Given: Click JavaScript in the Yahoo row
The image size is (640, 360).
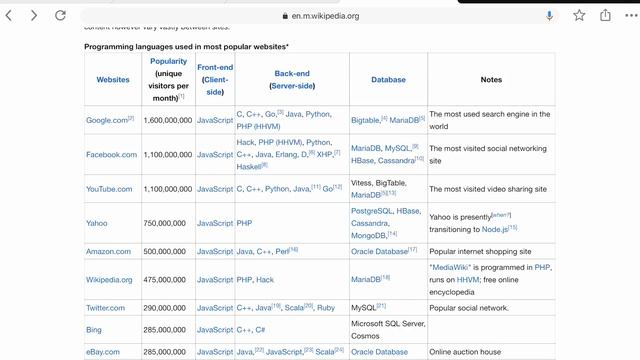Looking at the screenshot, I should 215,223.
